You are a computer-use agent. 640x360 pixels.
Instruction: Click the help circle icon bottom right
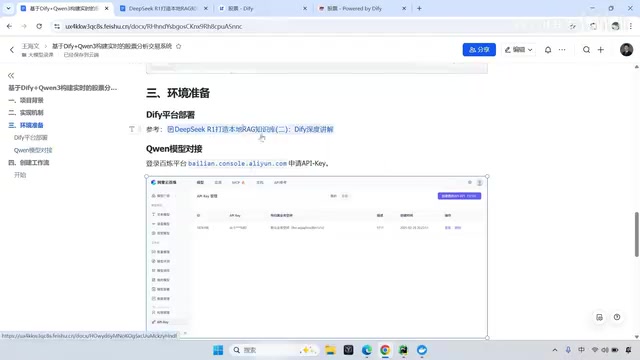pyautogui.click(x=617, y=317)
